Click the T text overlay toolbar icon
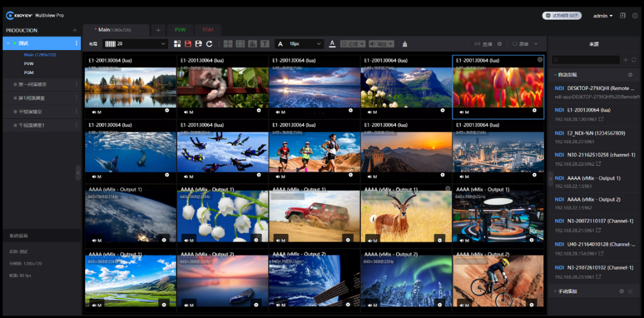Screen dimensions: 644x318 (265, 44)
